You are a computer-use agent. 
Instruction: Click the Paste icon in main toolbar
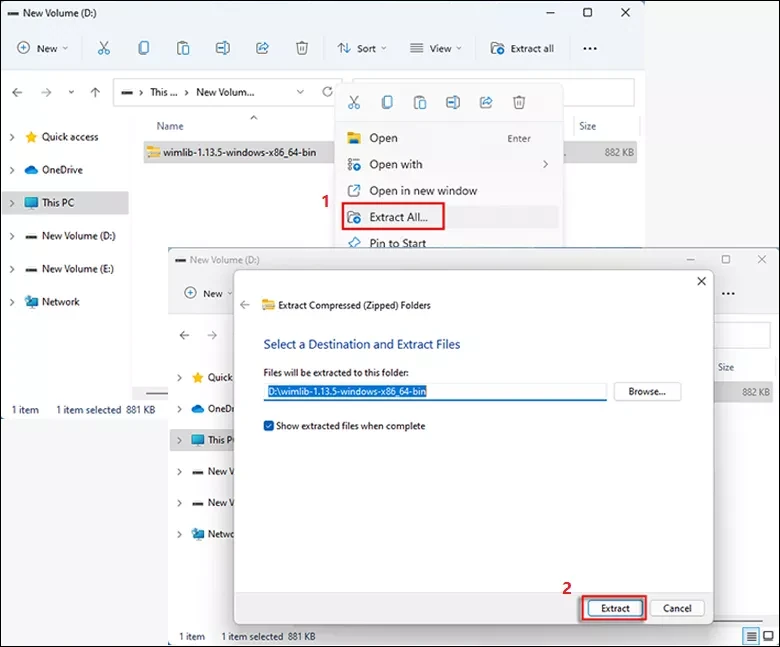183,48
